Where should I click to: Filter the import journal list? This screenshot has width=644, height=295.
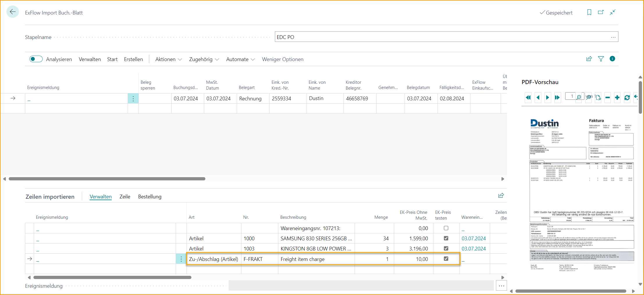click(x=601, y=59)
